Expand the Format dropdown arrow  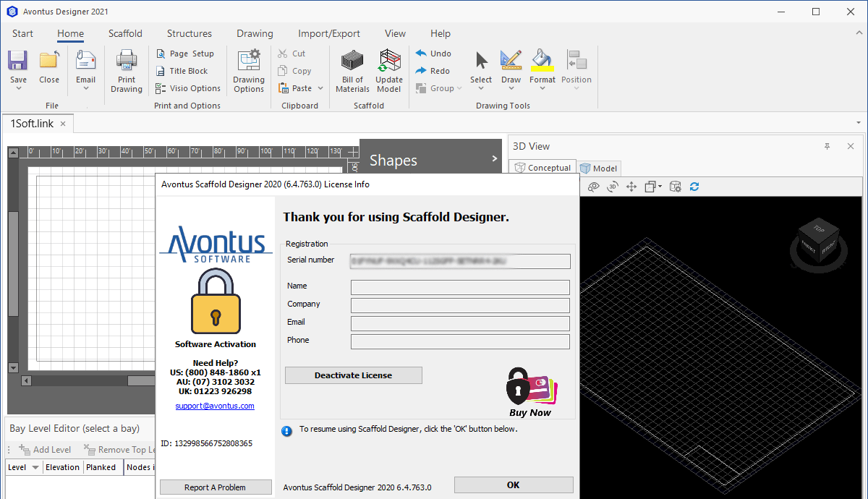542,89
